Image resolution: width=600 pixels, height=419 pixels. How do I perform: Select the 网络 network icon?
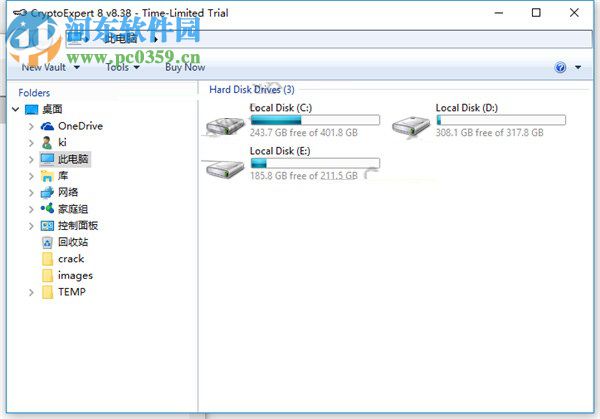[47, 192]
